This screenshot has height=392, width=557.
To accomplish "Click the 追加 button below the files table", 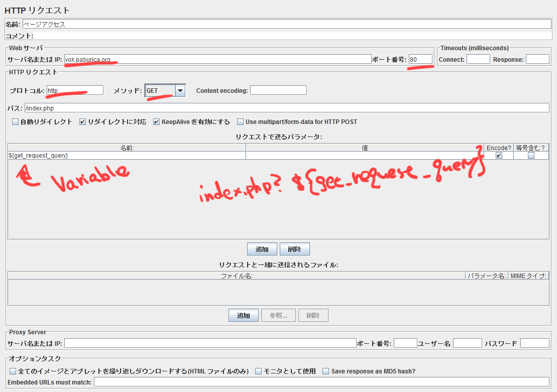I will (x=243, y=315).
